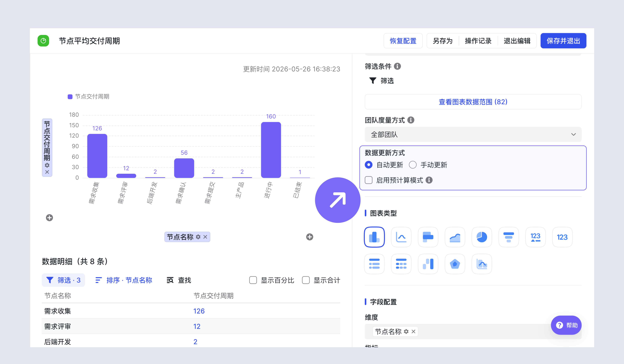Tick the 显示合计 checkbox
The height and width of the screenshot is (364, 624).
pyautogui.click(x=306, y=280)
